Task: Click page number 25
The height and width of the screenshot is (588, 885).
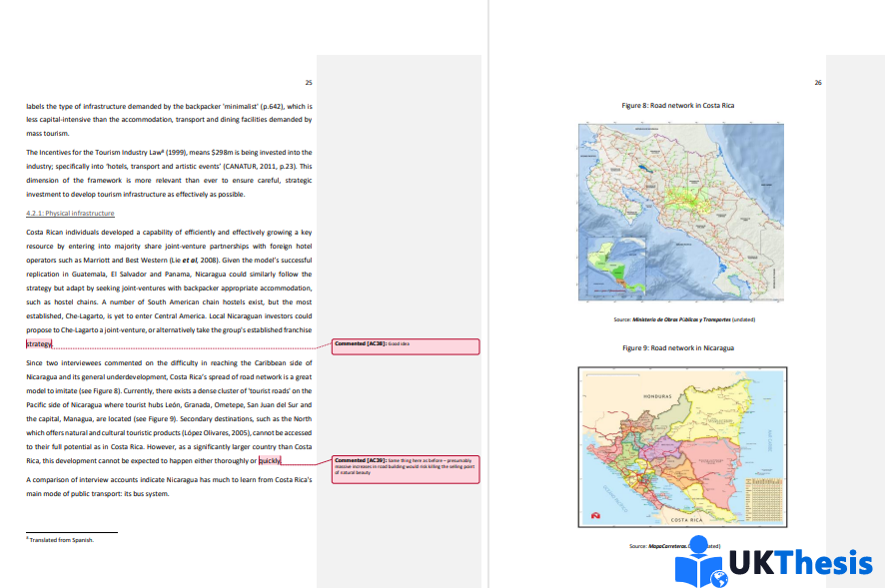Action: [309, 83]
